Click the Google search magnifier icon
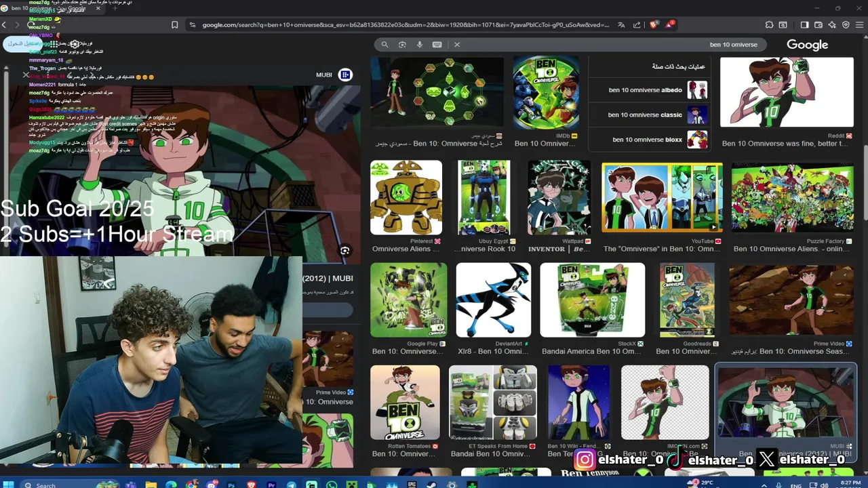The image size is (868, 488). (x=384, y=45)
